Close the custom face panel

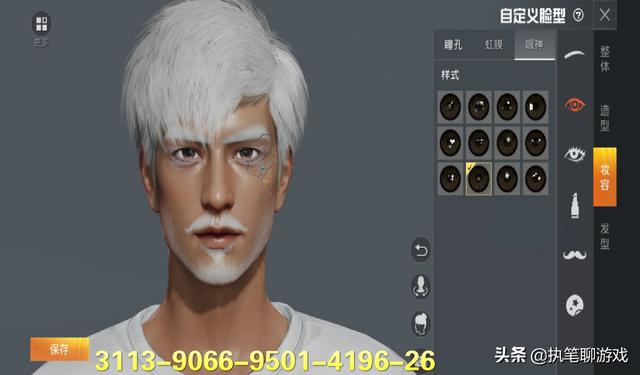click(605, 16)
